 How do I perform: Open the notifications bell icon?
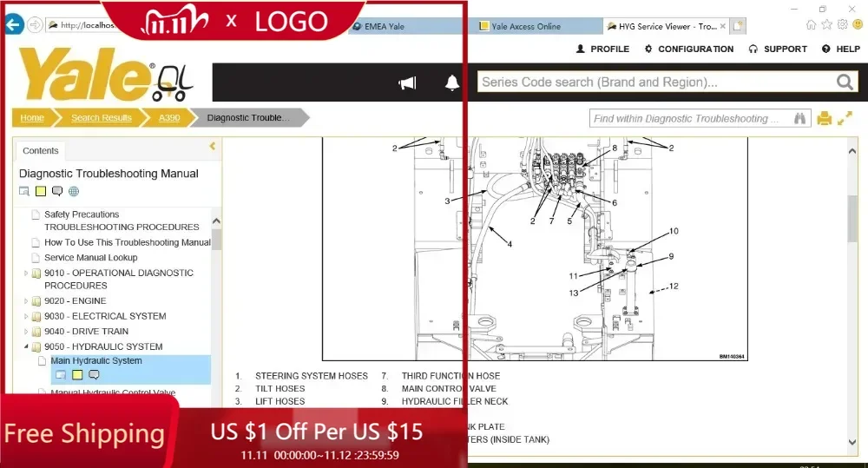coord(451,82)
